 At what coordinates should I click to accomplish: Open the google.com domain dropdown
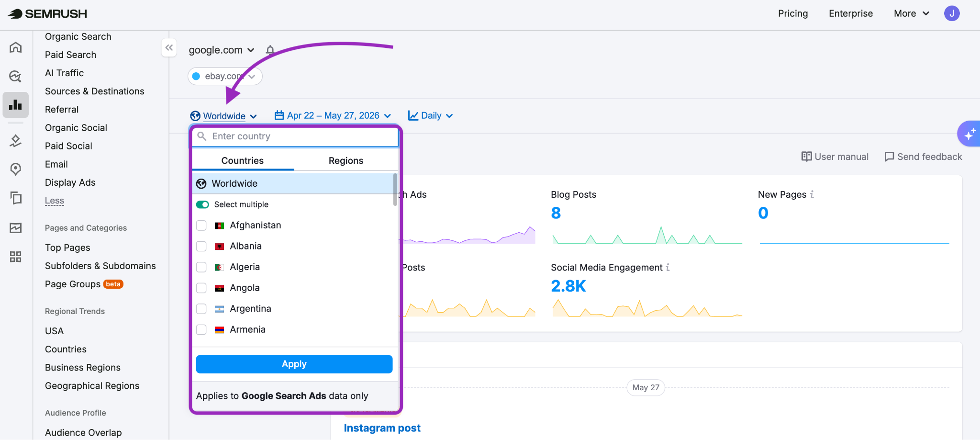[x=221, y=50]
